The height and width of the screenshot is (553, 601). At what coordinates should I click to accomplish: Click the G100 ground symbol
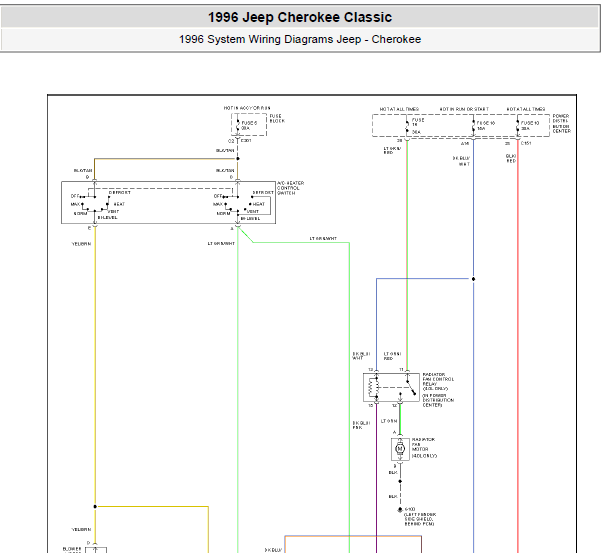click(400, 510)
